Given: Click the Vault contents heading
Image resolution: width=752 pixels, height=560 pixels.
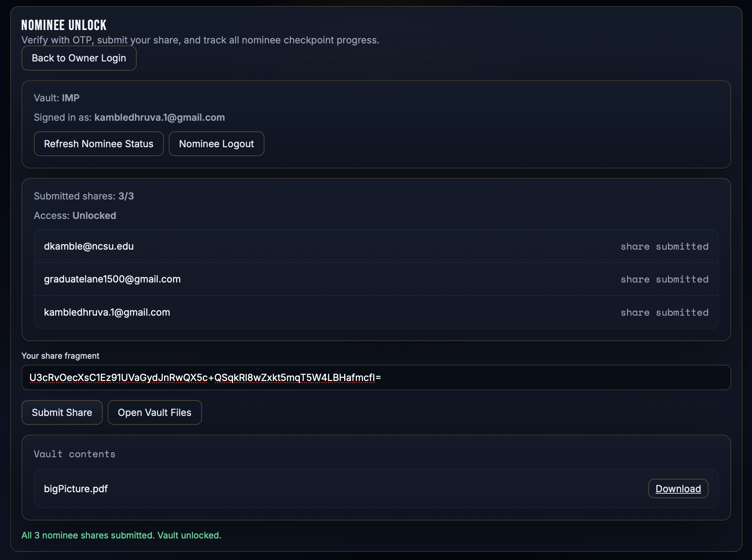Looking at the screenshot, I should (74, 454).
